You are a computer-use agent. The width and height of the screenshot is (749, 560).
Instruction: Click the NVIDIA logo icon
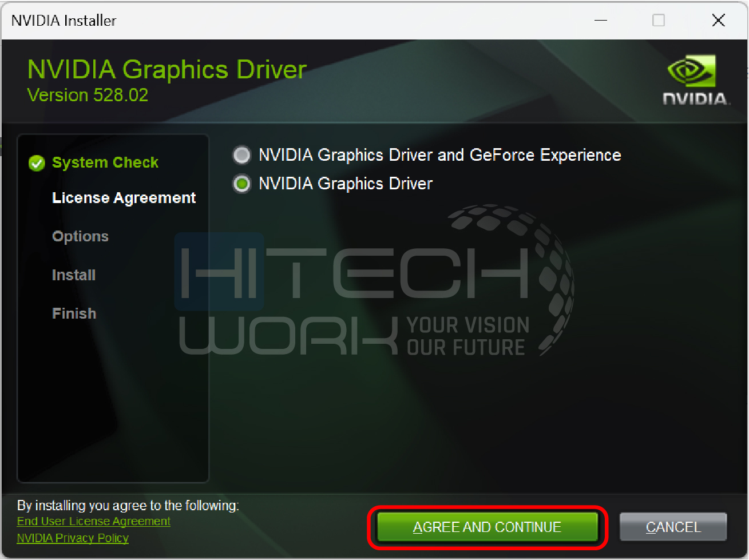pyautogui.click(x=696, y=80)
